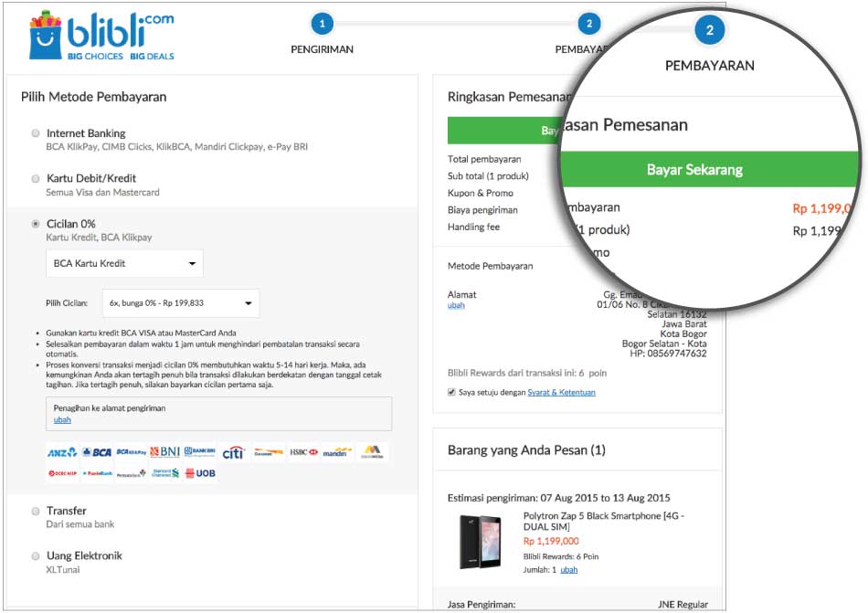Click the Polytron Zap 5 product thumbnail

(x=481, y=542)
